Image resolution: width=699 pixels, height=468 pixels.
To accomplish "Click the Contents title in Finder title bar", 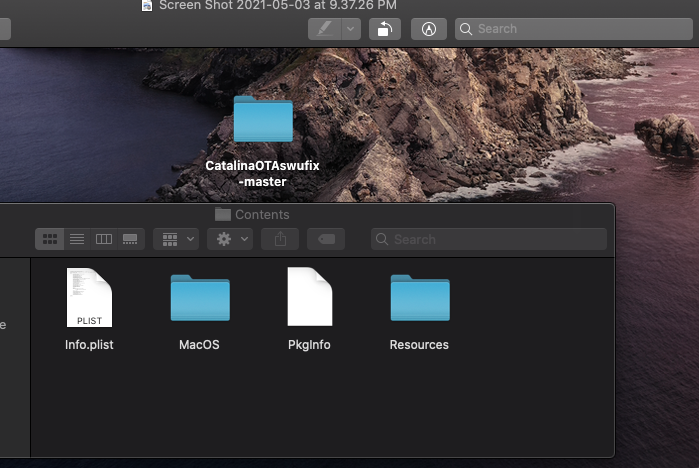I will [x=262, y=214].
